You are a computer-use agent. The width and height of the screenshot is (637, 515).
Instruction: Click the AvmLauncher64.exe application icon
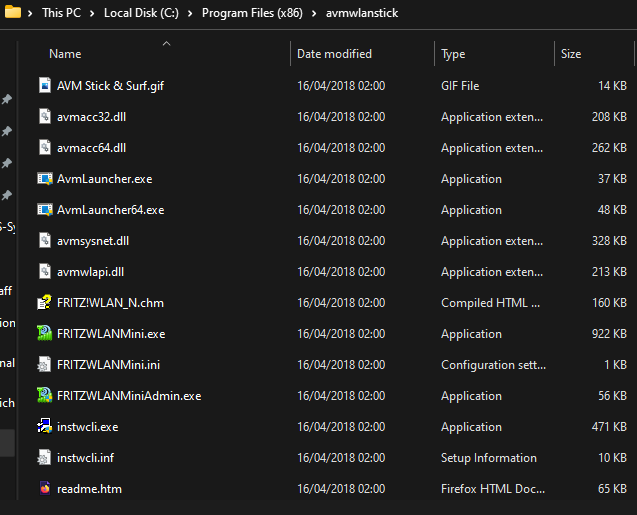[45, 210]
